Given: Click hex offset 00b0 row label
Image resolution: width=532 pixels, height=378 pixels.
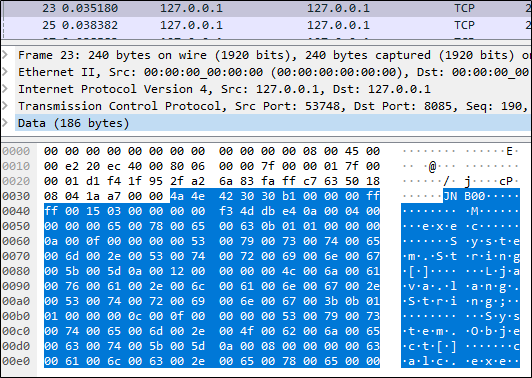Looking at the screenshot, I should pyautogui.click(x=16, y=316).
